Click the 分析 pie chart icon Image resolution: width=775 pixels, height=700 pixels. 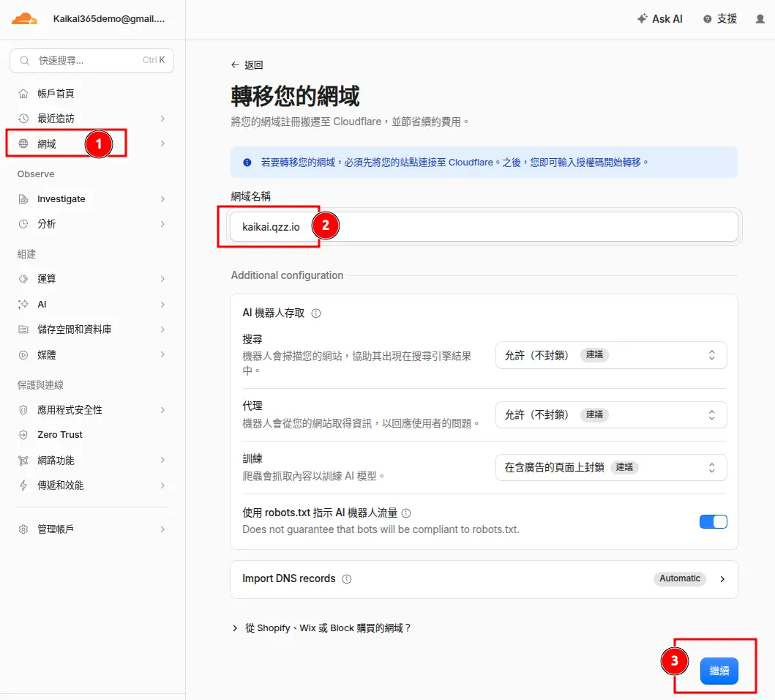(x=23, y=223)
